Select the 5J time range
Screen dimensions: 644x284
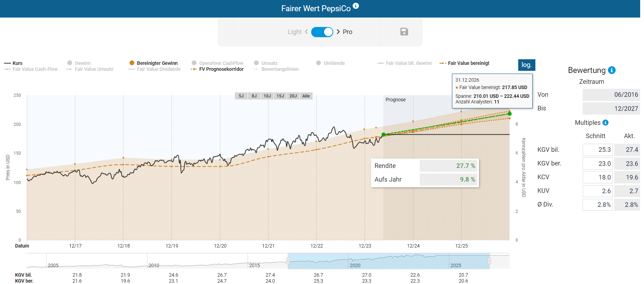coord(241,96)
